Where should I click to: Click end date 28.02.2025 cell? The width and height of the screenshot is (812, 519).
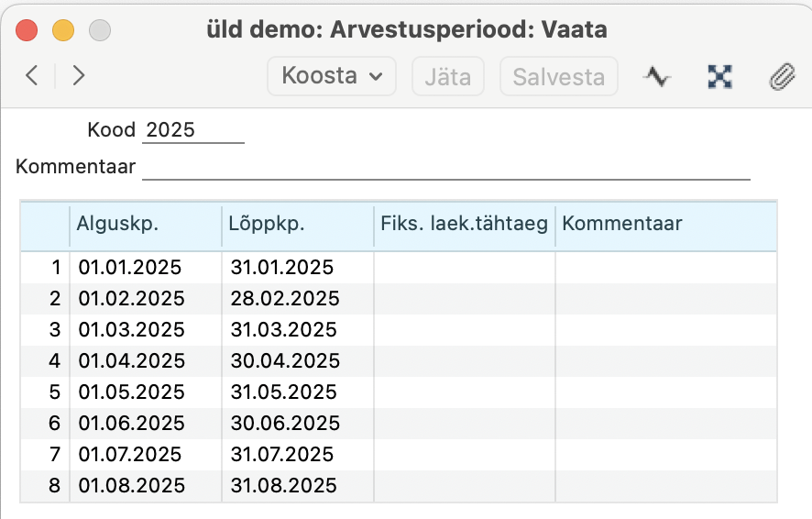(x=298, y=299)
